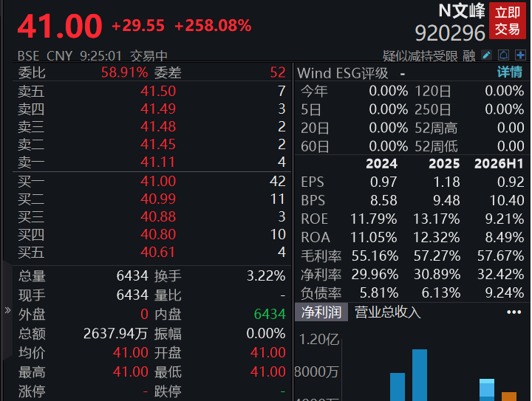
Task: Click the orange profit bar
Action: coord(509,397)
